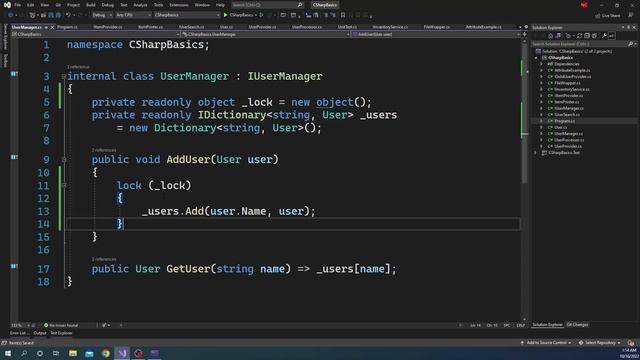Open the View menu
640x360 pixels.
click(x=44, y=5)
